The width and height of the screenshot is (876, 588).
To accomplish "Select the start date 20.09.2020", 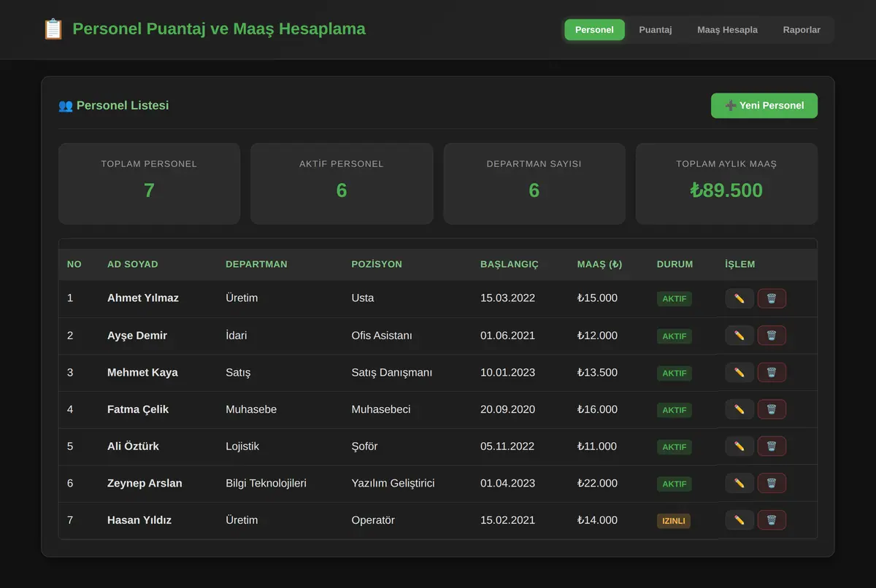I will pos(507,409).
